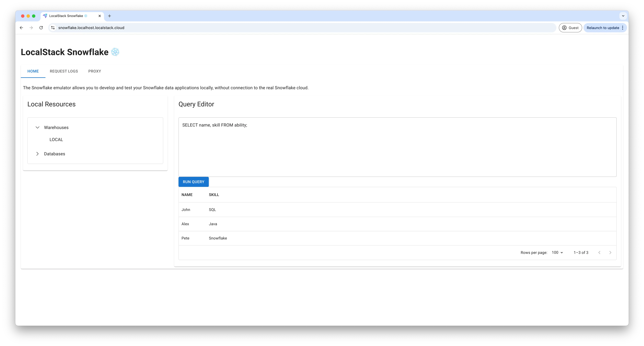Reload the current page
Viewport: 644px width, 346px height.
click(x=41, y=28)
